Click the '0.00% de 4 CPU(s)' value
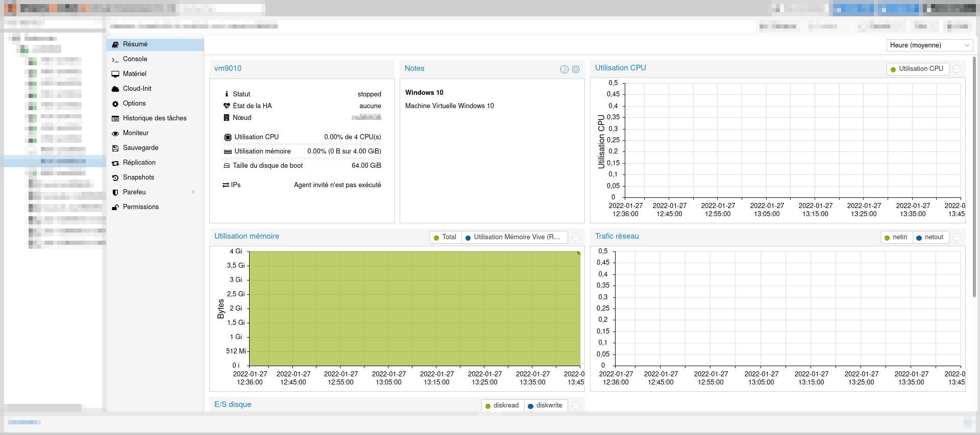The height and width of the screenshot is (435, 980). click(353, 137)
